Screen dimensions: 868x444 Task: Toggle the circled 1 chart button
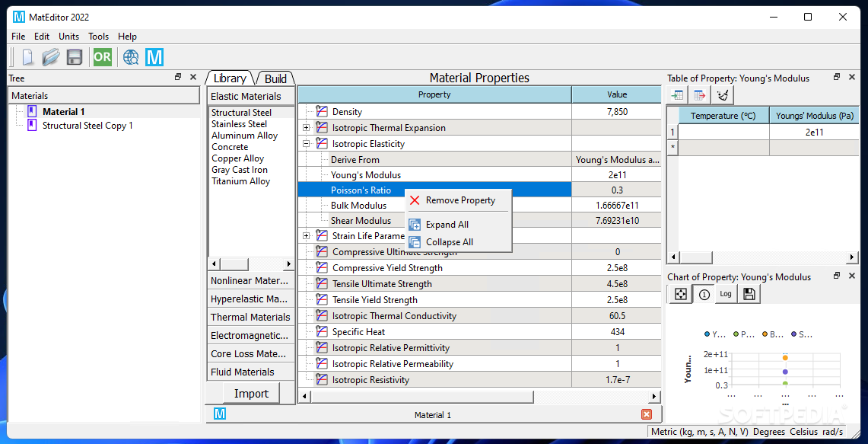[704, 294]
